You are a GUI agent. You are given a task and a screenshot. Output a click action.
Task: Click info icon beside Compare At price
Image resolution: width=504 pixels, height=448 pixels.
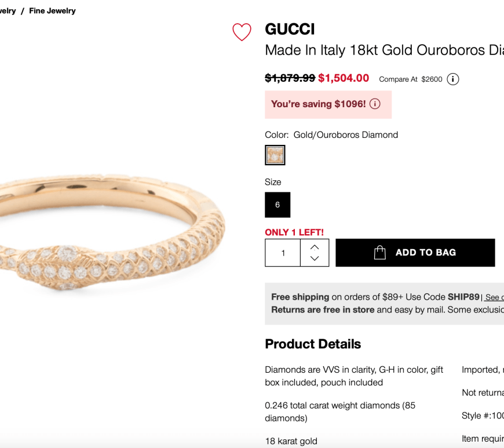(453, 79)
